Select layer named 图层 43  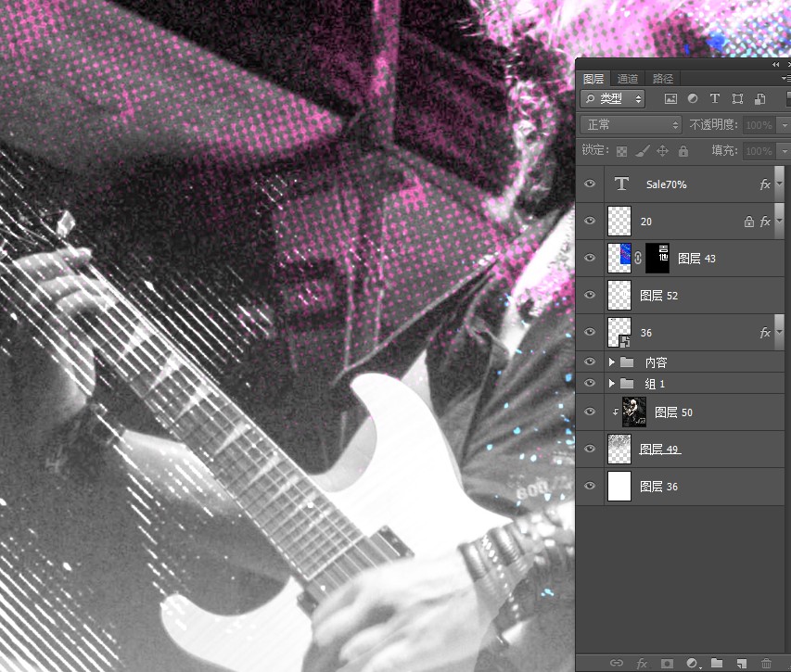click(696, 259)
